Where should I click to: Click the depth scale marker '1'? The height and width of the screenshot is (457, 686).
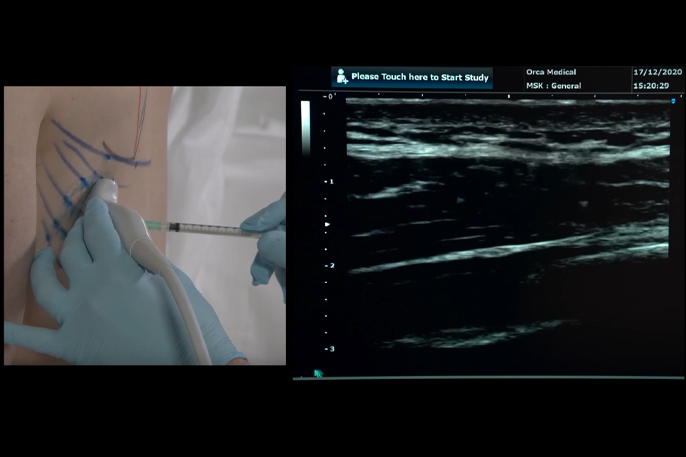(330, 181)
